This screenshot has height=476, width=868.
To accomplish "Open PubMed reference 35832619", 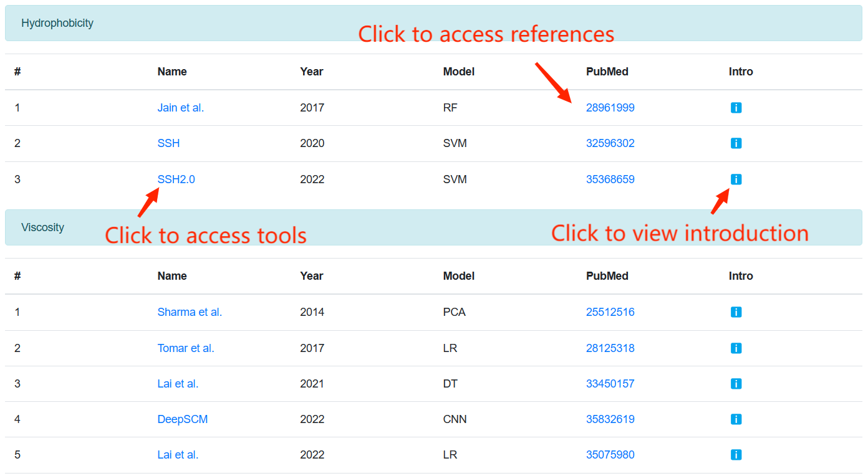I will coord(610,419).
